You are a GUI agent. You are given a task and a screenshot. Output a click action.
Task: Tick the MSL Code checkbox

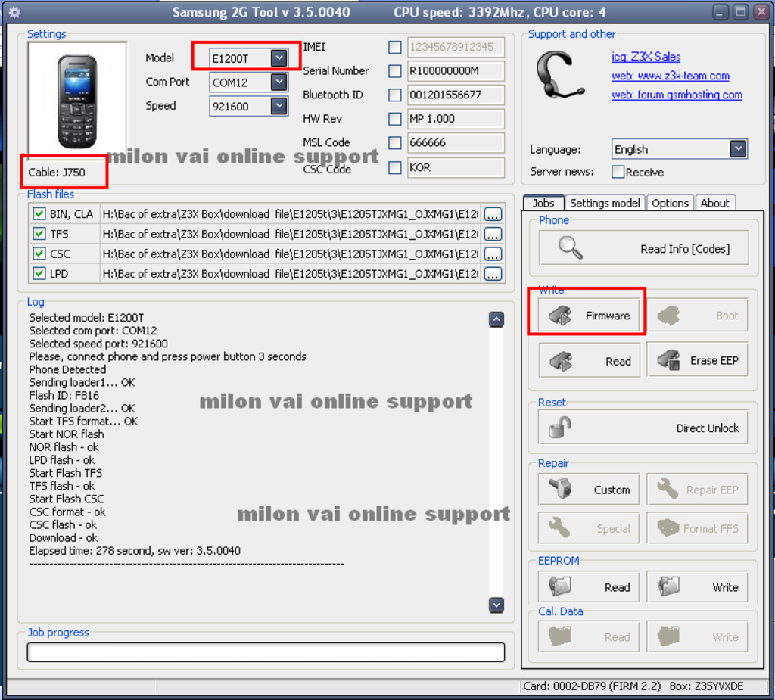[x=394, y=143]
